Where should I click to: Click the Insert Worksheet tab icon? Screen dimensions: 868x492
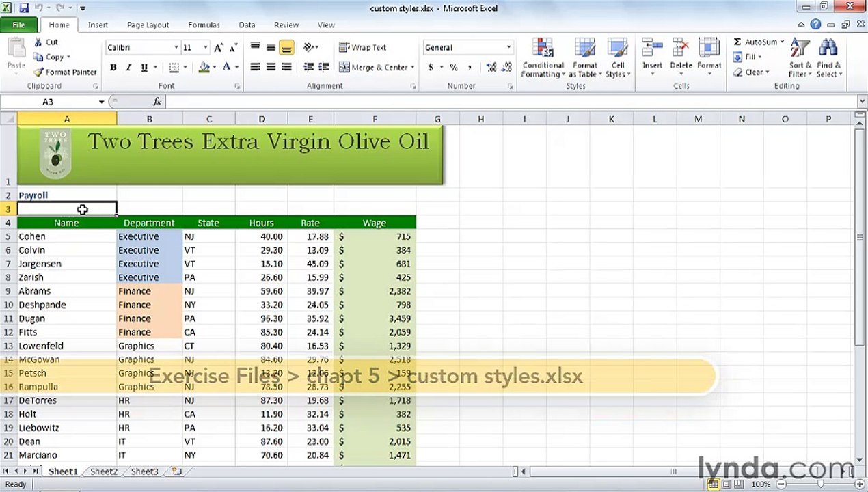point(177,471)
